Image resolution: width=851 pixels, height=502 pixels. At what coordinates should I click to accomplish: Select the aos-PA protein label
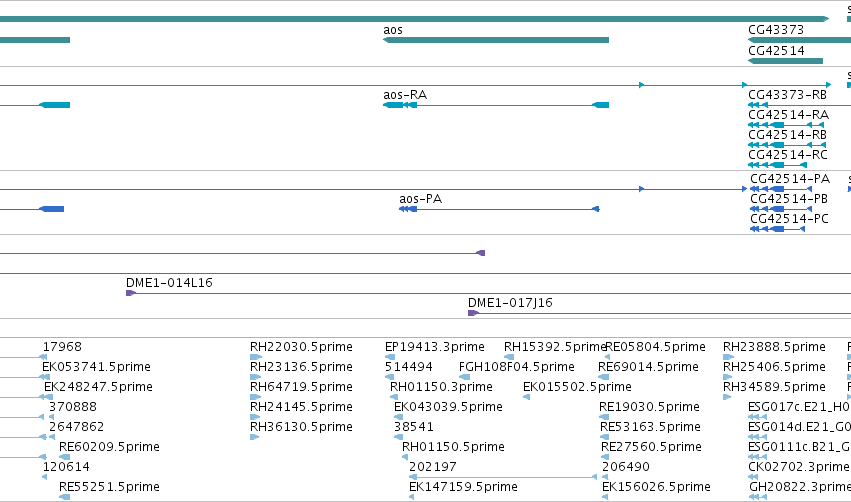coord(421,199)
